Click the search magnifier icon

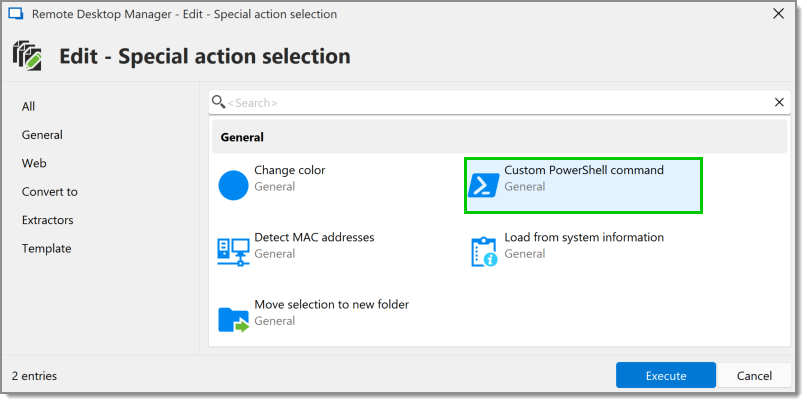coord(219,102)
